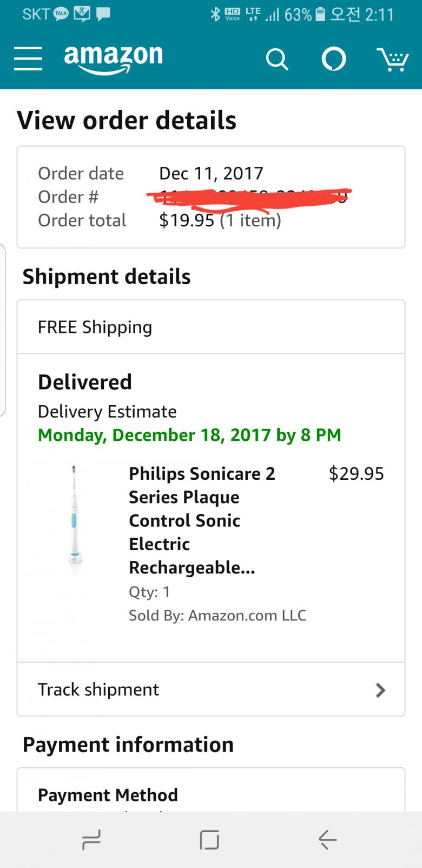Open Track shipment row
This screenshot has height=868, width=422.
click(x=211, y=689)
